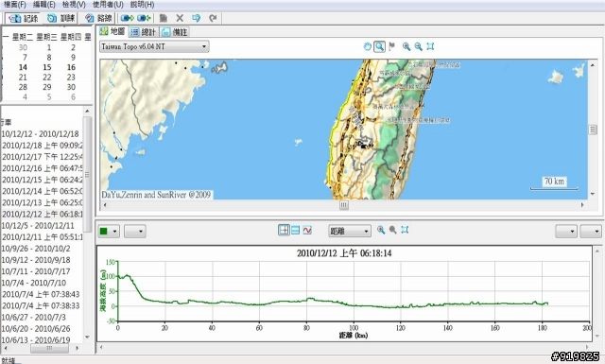This screenshot has height=364, width=605.
Task: Click the 路線 toolbar button
Action: [98, 18]
